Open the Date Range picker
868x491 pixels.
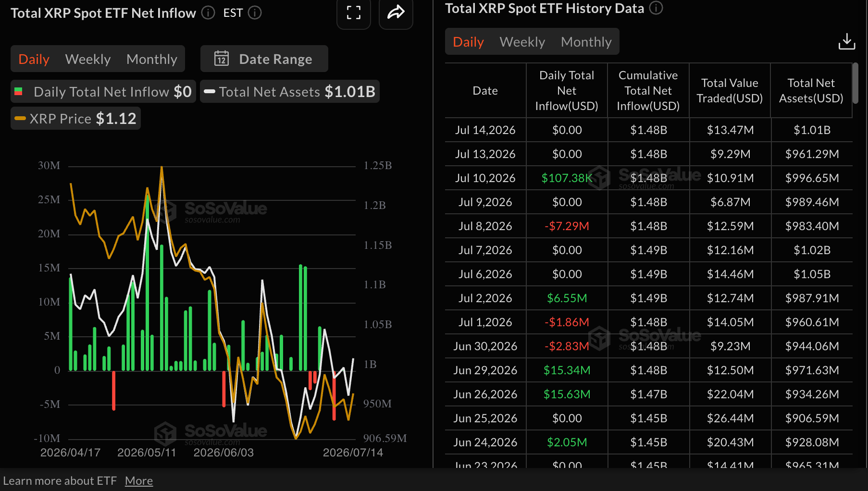coord(264,59)
